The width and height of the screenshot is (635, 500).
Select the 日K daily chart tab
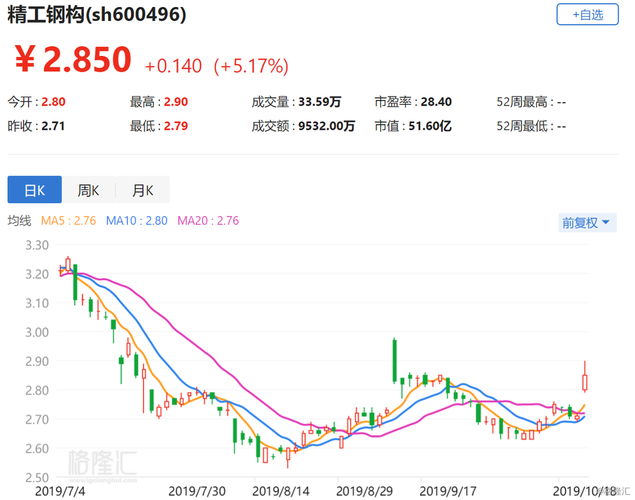pos(35,189)
